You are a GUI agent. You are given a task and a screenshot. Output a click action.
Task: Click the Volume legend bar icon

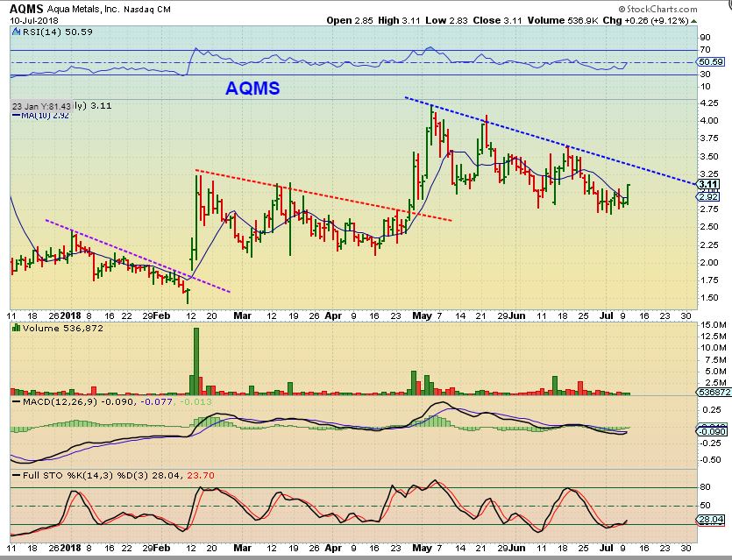(x=17, y=328)
